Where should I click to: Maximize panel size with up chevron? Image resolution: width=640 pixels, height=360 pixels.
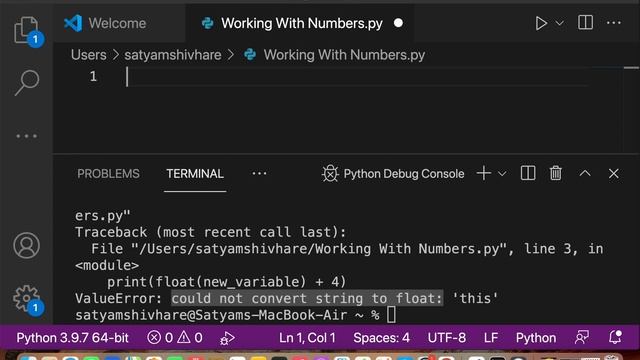[x=585, y=173]
